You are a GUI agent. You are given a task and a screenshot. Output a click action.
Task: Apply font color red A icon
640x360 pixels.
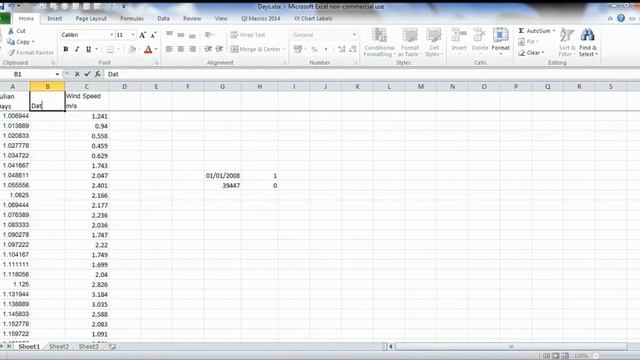point(148,49)
